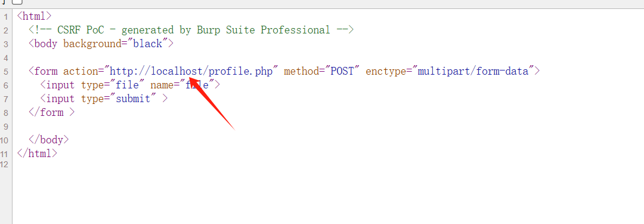Click line number 8 in the gutter
The height and width of the screenshot is (224, 644).
[6, 113]
